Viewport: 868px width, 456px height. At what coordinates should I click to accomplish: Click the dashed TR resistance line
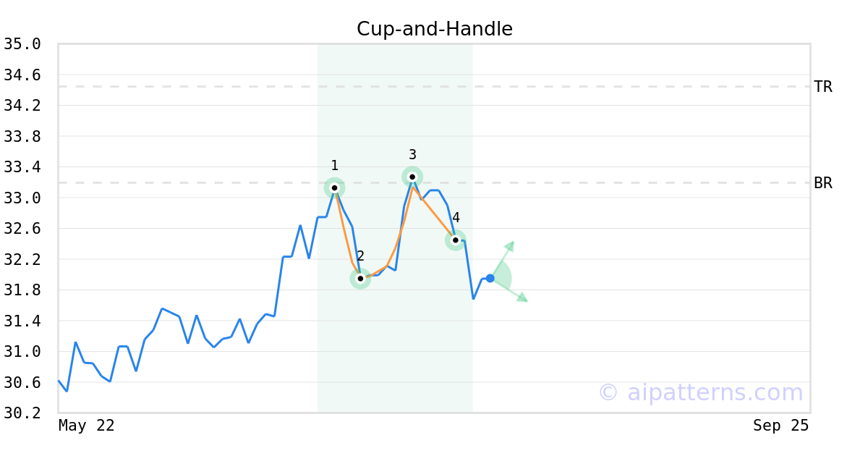click(x=434, y=87)
